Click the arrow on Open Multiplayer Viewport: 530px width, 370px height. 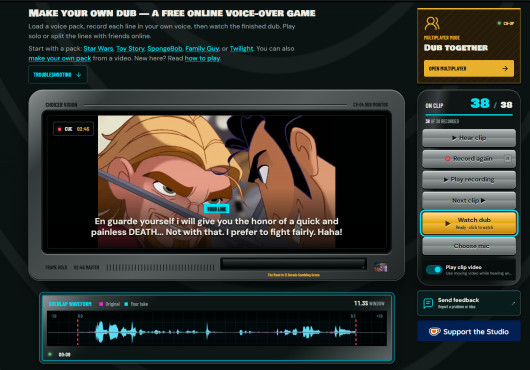pos(505,69)
